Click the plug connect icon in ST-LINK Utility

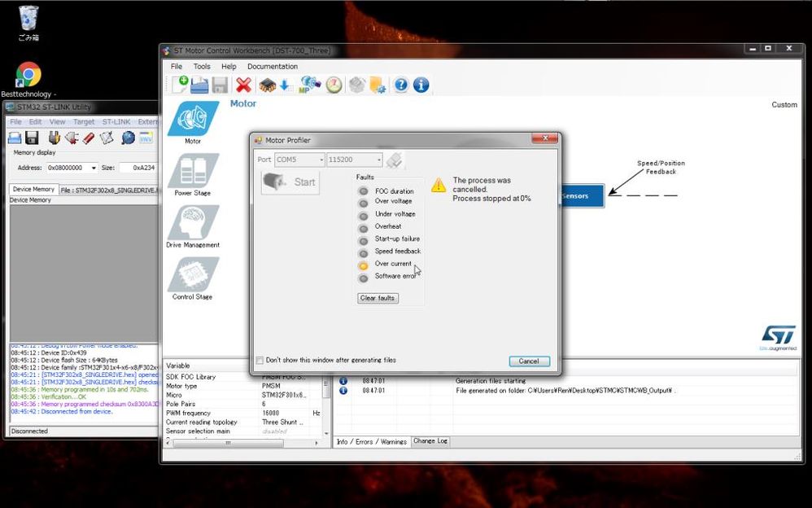(54, 138)
